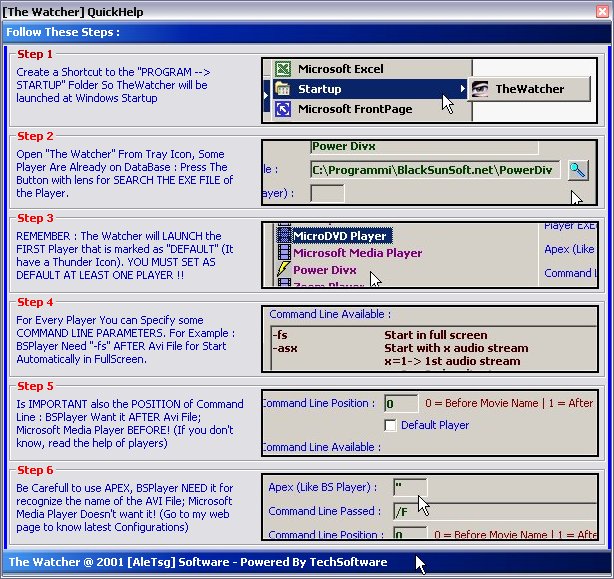Click the 'Step 2' heading
This screenshot has width=614, height=579.
click(35, 136)
